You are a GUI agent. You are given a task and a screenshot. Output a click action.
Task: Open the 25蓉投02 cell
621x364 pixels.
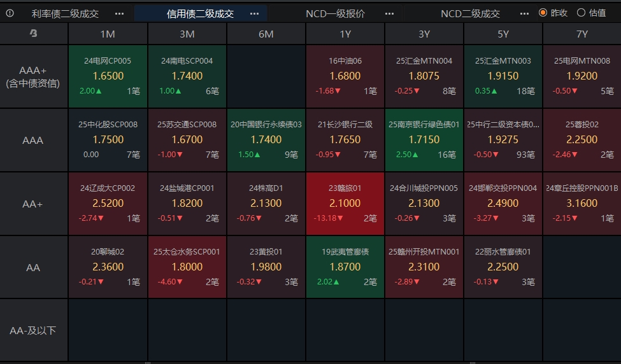pyautogui.click(x=582, y=140)
